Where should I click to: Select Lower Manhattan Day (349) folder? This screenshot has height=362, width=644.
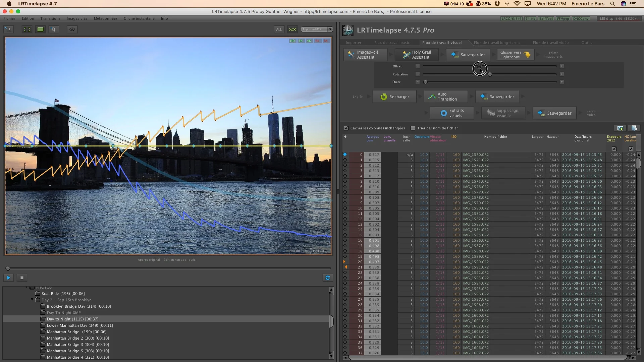coord(80,325)
